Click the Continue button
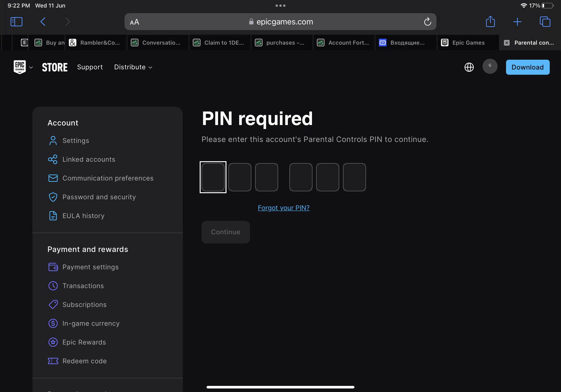Image resolution: width=561 pixels, height=392 pixels. (226, 232)
